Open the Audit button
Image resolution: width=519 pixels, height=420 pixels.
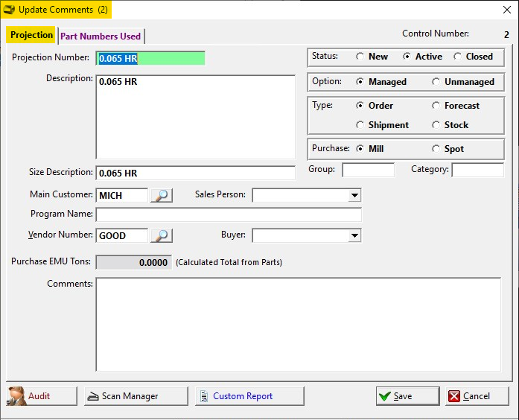coord(42,396)
